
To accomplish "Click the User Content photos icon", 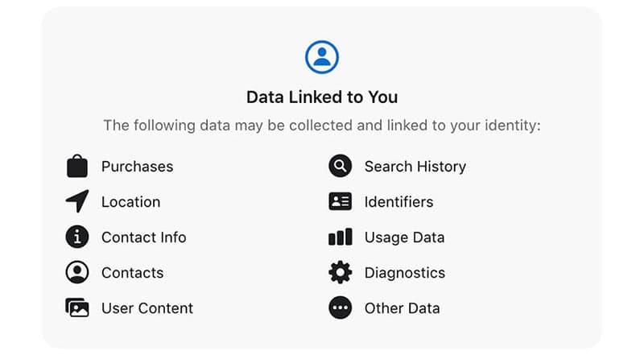I will coord(77,308).
